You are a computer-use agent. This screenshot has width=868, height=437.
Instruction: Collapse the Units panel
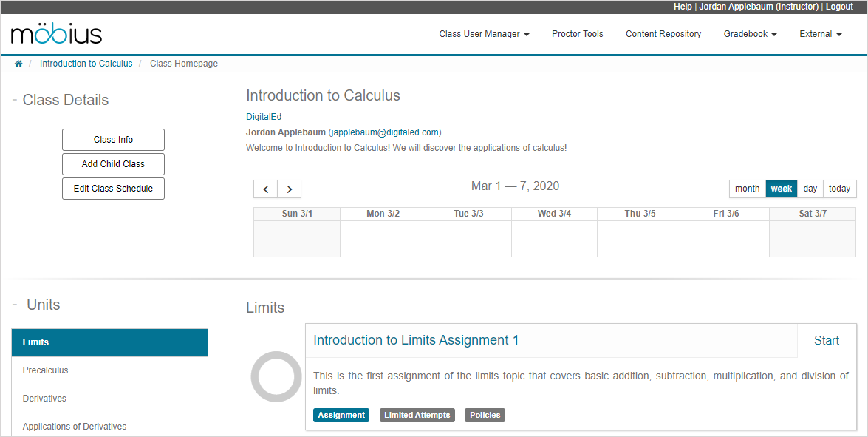14,305
